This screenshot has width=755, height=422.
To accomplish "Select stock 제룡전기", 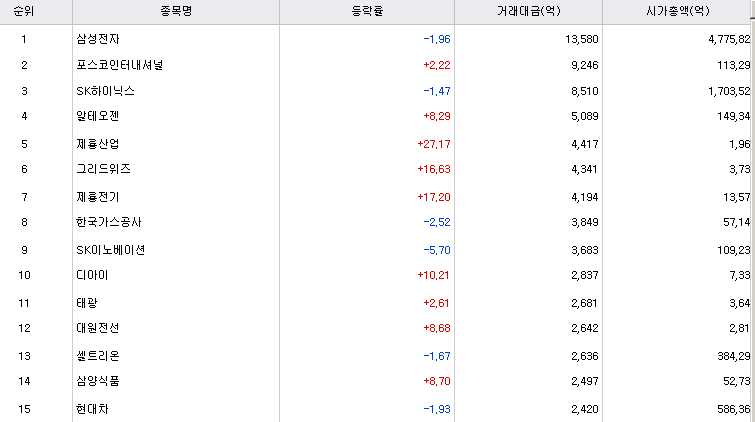I will 98,197.
